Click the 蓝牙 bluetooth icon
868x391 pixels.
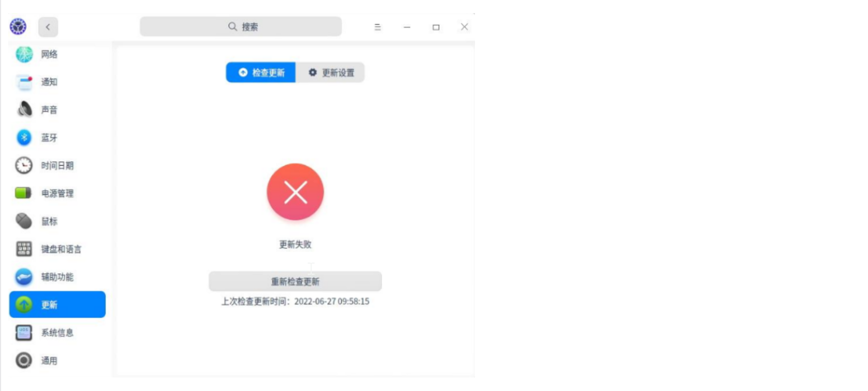[24, 138]
